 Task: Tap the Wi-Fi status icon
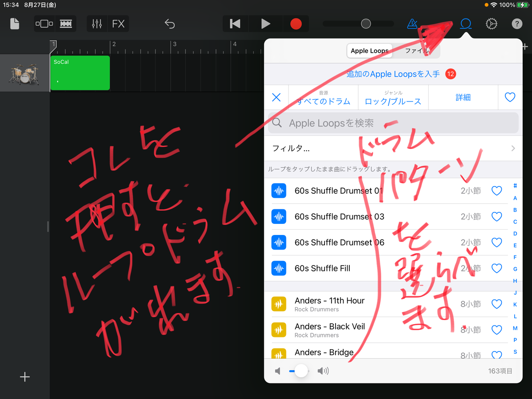494,5
